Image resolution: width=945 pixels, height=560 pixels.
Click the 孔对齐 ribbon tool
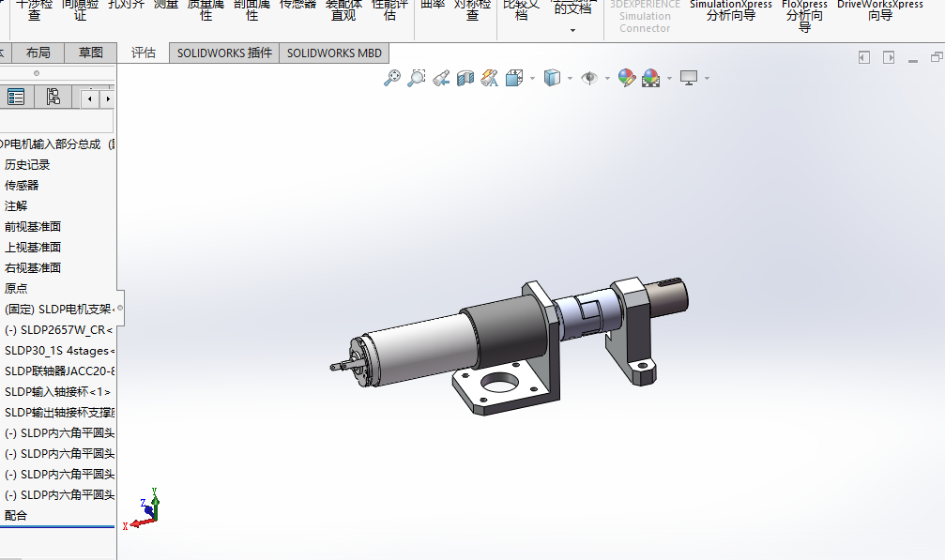coord(126,4)
